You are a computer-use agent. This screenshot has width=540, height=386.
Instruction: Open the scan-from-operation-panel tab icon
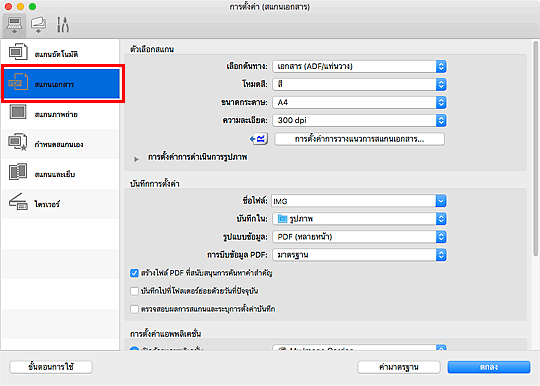point(38,25)
